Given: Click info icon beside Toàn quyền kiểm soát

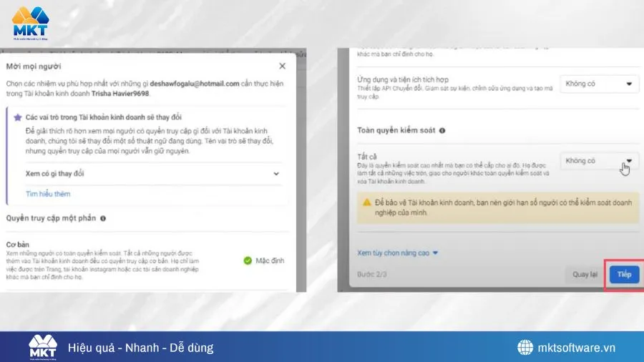Looking at the screenshot, I should pyautogui.click(x=442, y=130).
